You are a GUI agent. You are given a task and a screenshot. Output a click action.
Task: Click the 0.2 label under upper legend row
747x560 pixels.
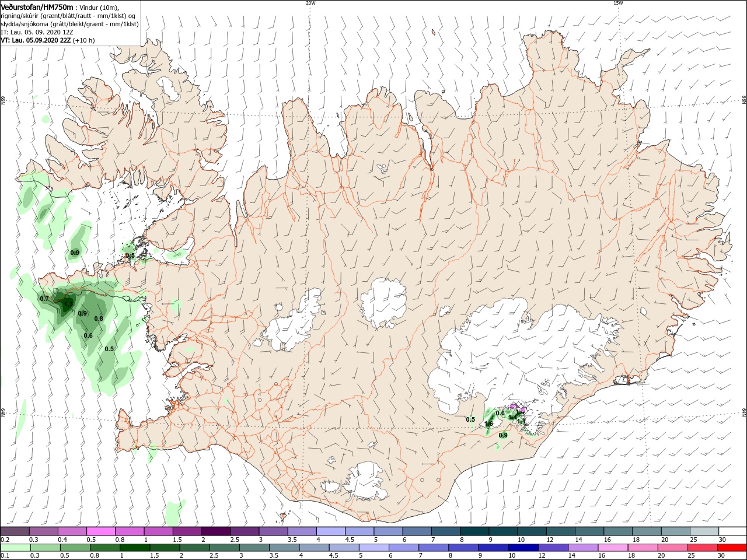click(5, 540)
